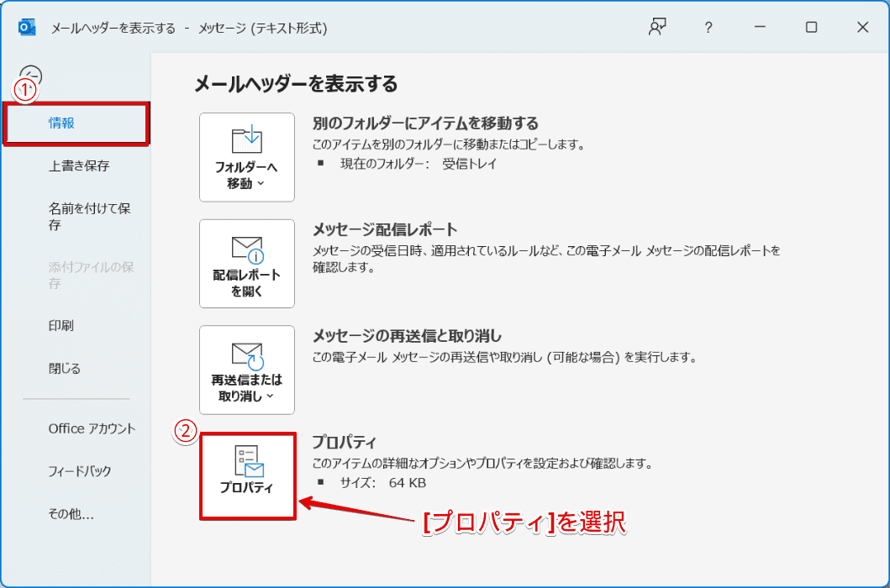Close the message window
This screenshot has width=890, height=588.
pyautogui.click(x=862, y=27)
